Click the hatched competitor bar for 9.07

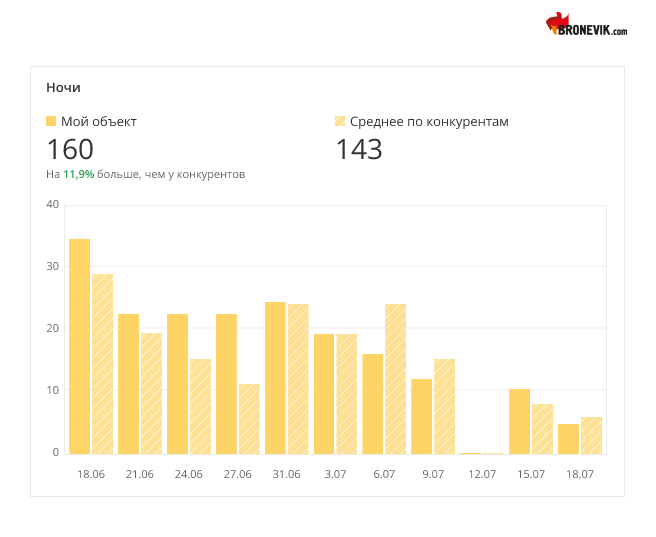pyautogui.click(x=445, y=407)
